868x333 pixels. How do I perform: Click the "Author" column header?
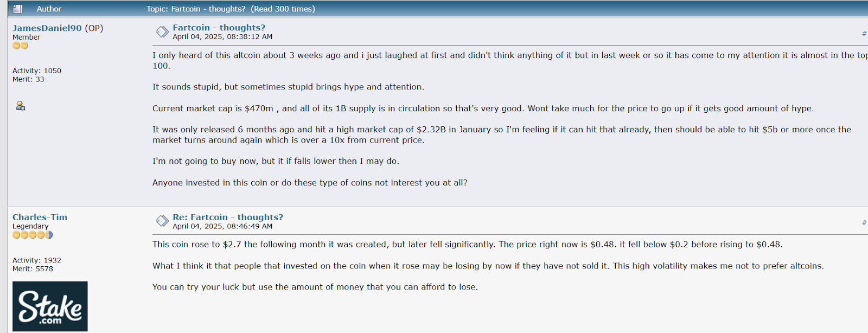pyautogui.click(x=49, y=9)
